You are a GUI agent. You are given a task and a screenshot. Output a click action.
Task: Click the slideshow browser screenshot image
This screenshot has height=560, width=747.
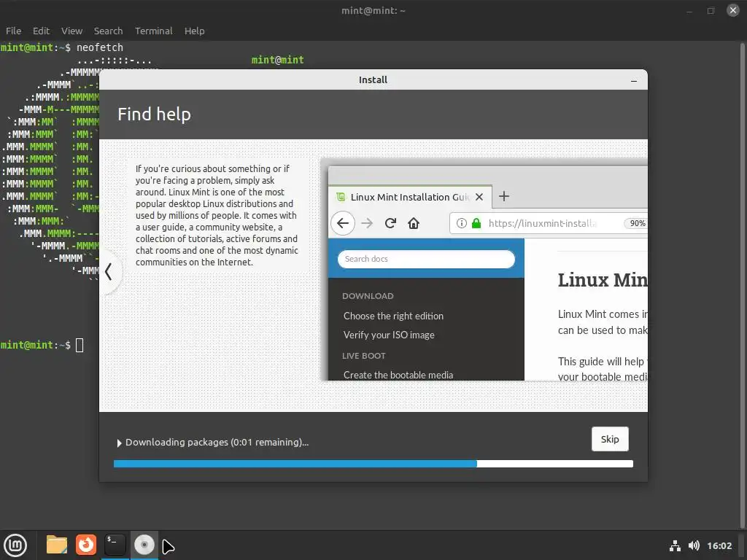tap(484, 270)
